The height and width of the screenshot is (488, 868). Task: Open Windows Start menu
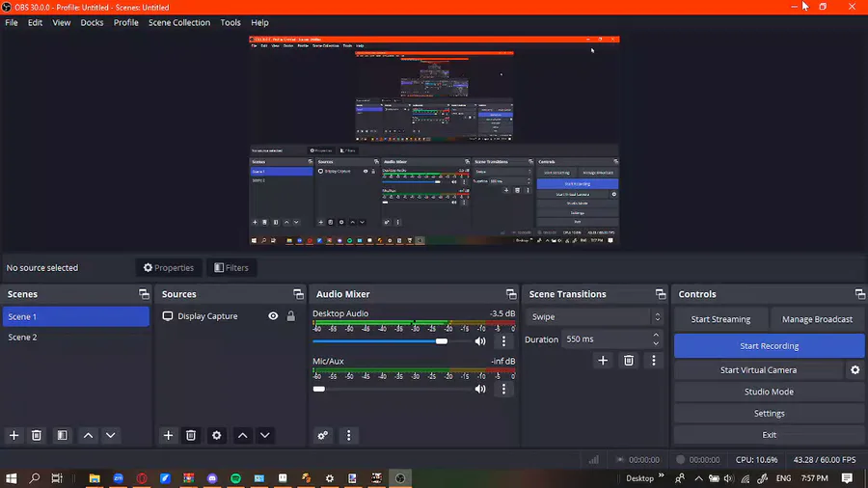click(x=11, y=478)
